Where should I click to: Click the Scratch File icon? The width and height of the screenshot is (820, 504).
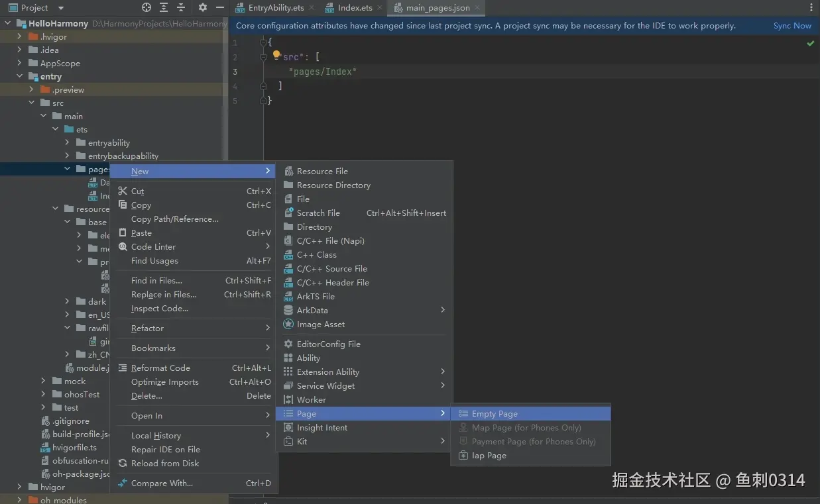[x=288, y=213]
